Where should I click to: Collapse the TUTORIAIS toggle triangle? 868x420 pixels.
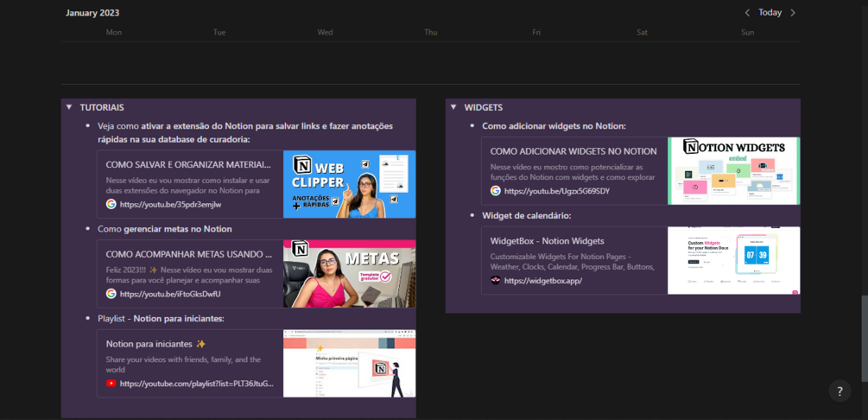tap(68, 107)
